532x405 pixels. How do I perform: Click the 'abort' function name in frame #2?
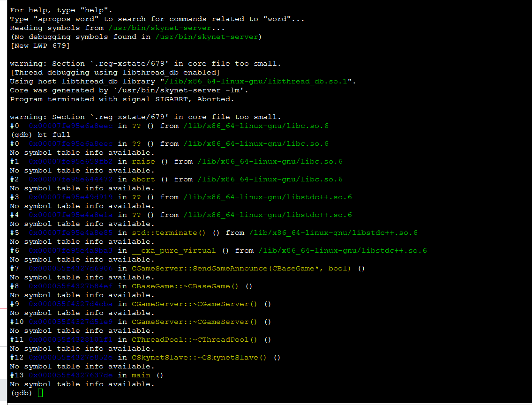143,179
